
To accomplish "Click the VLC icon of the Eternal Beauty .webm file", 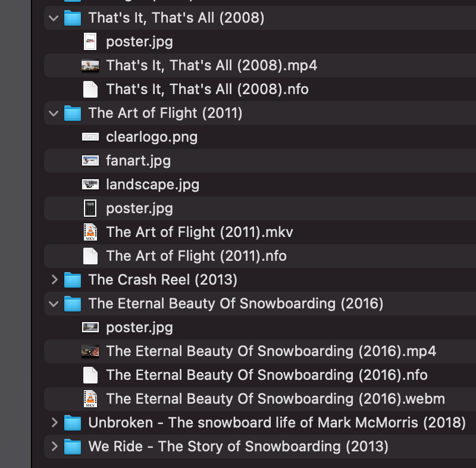I will pos(90,399).
